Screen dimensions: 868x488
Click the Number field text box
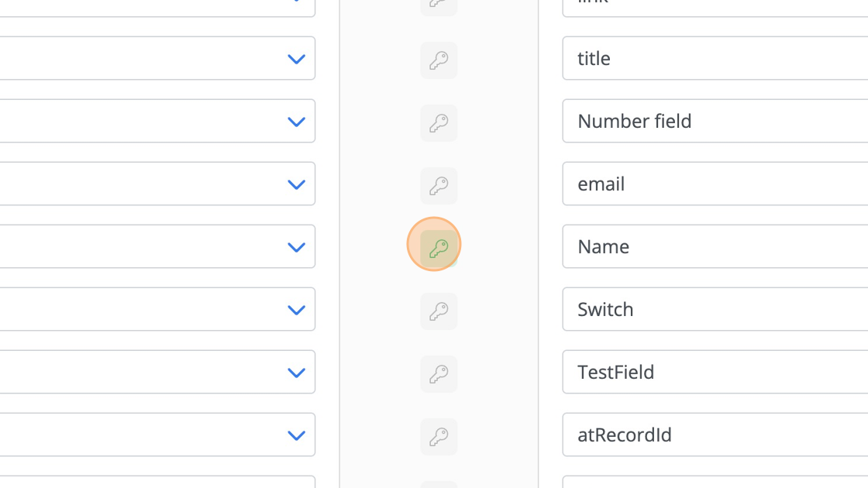click(715, 121)
